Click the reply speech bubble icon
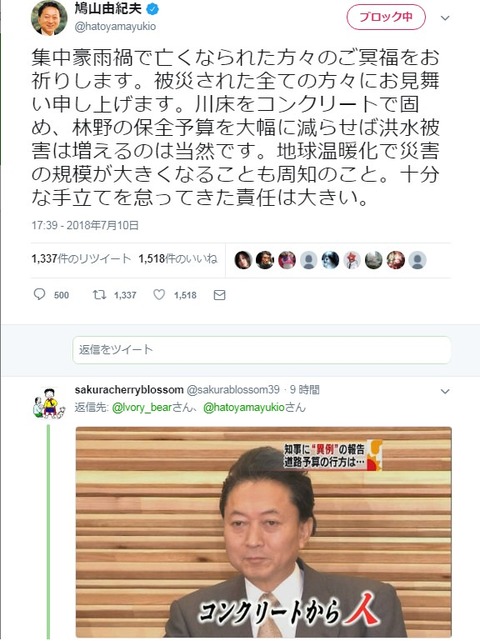480x641 pixels. [39, 294]
